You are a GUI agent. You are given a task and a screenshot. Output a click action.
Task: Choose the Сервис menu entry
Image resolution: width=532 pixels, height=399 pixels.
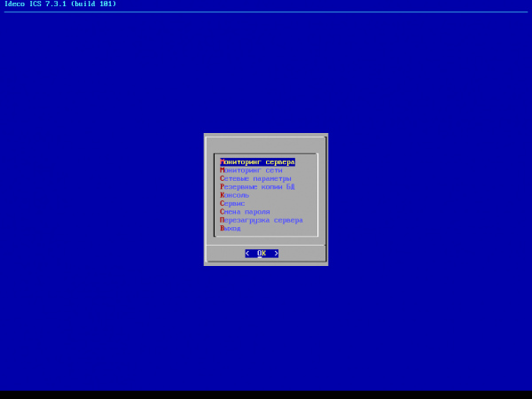[x=232, y=203]
